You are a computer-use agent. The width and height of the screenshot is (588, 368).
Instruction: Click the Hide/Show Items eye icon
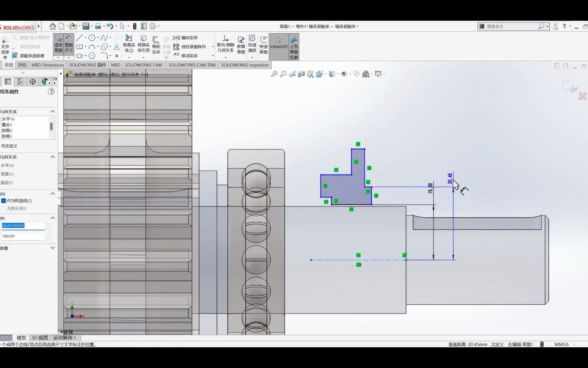[344, 74]
